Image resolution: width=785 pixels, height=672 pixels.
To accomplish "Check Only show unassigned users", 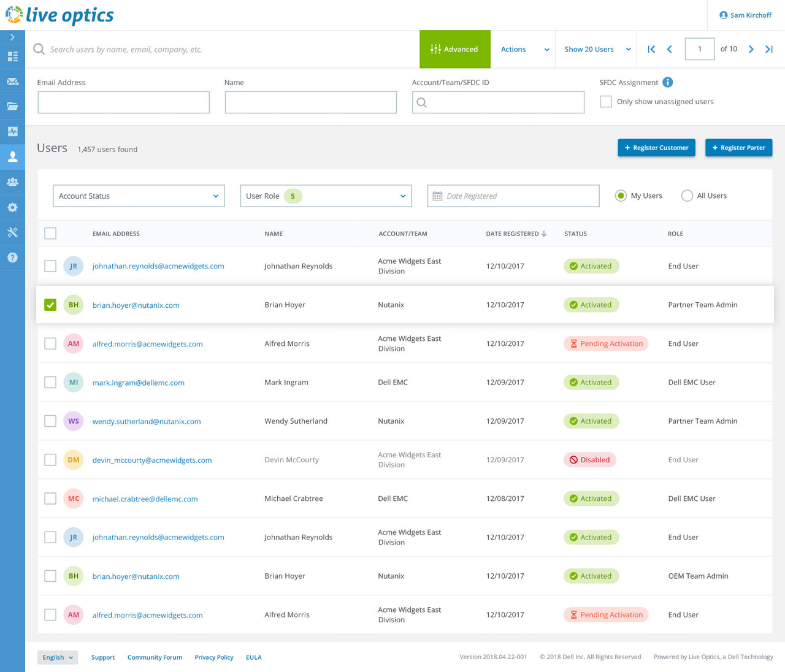I will pos(606,102).
